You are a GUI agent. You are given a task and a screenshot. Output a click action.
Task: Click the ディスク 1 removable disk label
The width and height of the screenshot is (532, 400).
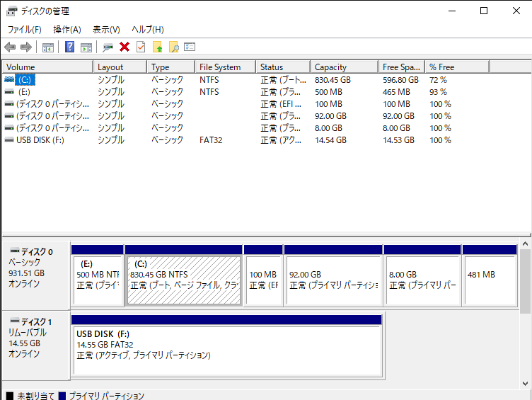pyautogui.click(x=36, y=345)
